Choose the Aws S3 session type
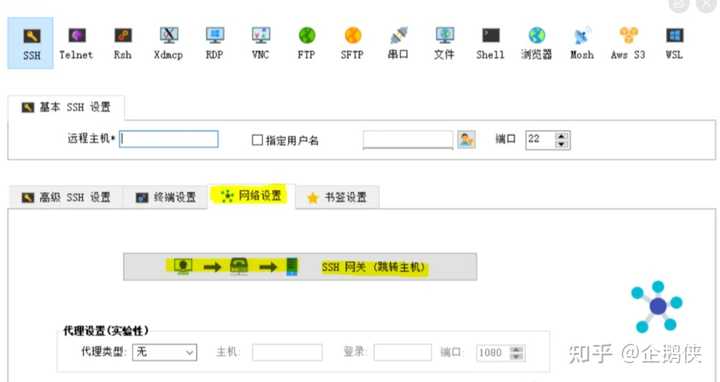 (628, 43)
